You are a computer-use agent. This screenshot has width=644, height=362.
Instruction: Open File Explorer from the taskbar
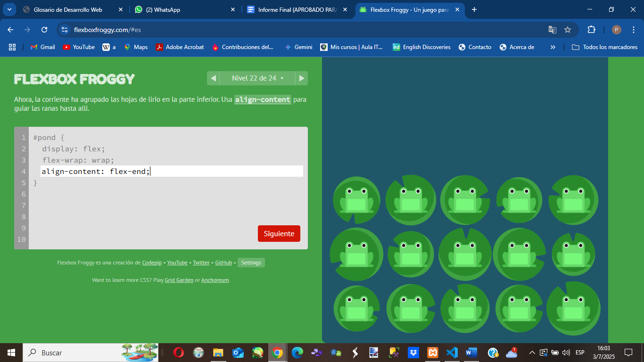click(218, 353)
